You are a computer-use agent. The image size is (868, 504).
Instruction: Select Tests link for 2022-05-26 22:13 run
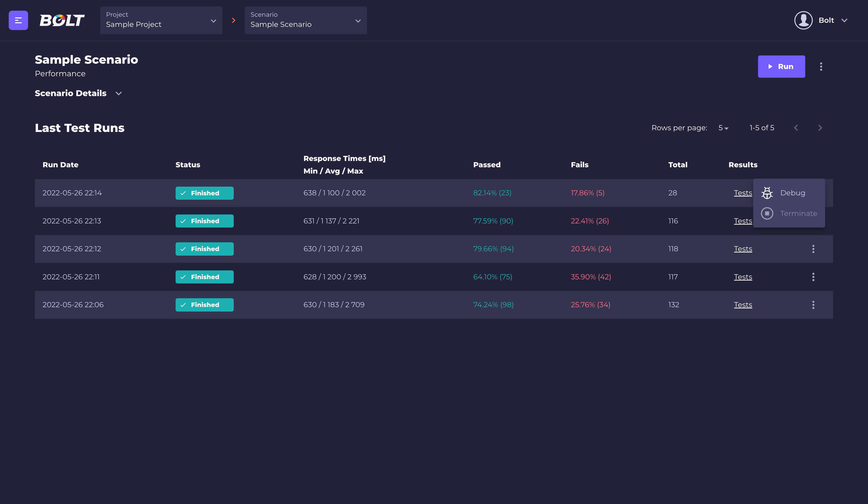click(743, 221)
